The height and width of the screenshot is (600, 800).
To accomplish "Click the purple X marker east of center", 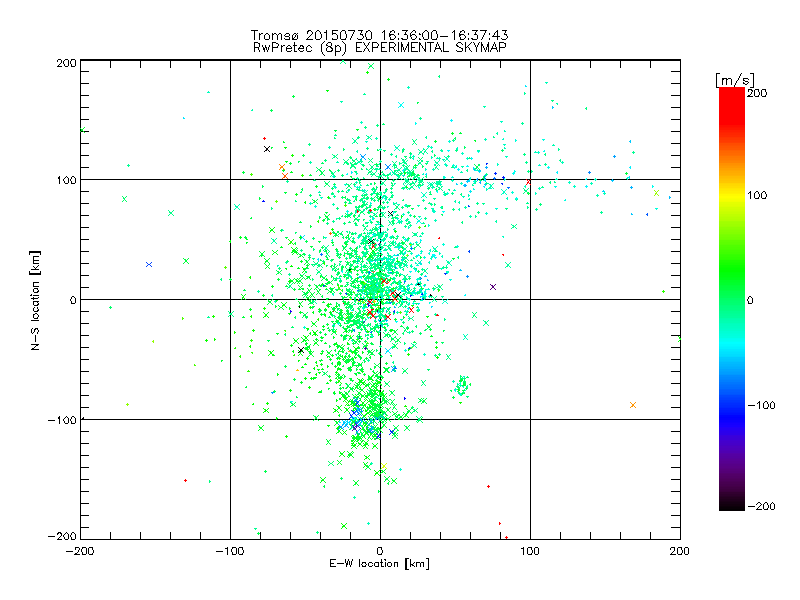I will point(493,287).
